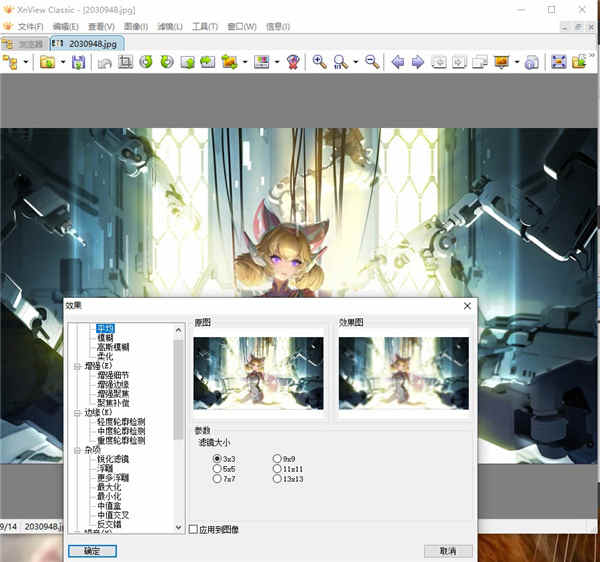Click the zoom in magnifier icon
Screen dimensions: 600x562
tap(319, 62)
